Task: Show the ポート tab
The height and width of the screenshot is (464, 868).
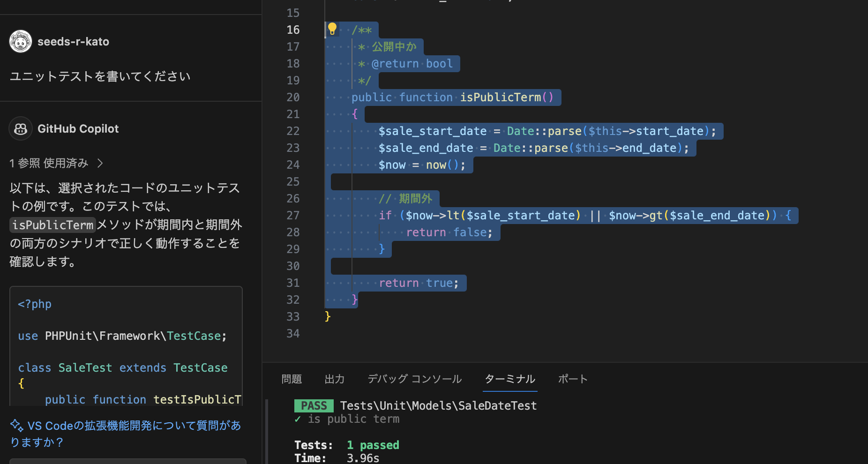Action: coord(573,379)
